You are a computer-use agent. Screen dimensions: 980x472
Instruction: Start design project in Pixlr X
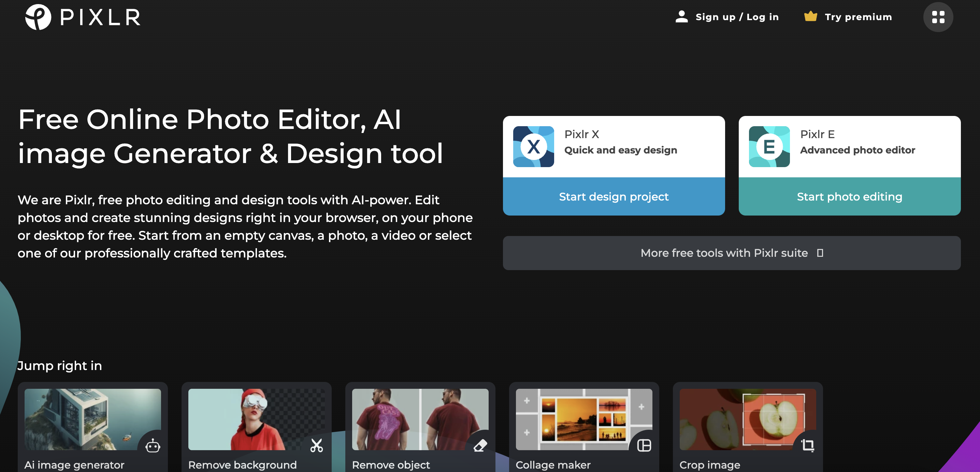(x=614, y=196)
